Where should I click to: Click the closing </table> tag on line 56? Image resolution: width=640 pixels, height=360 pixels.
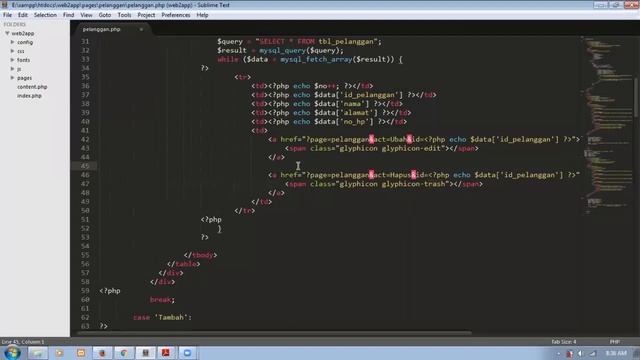tap(183, 264)
